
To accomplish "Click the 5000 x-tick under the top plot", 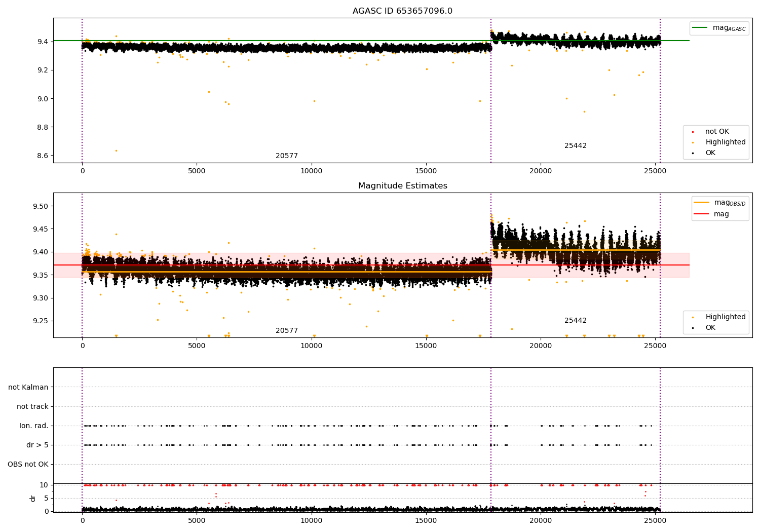I will [x=197, y=171].
